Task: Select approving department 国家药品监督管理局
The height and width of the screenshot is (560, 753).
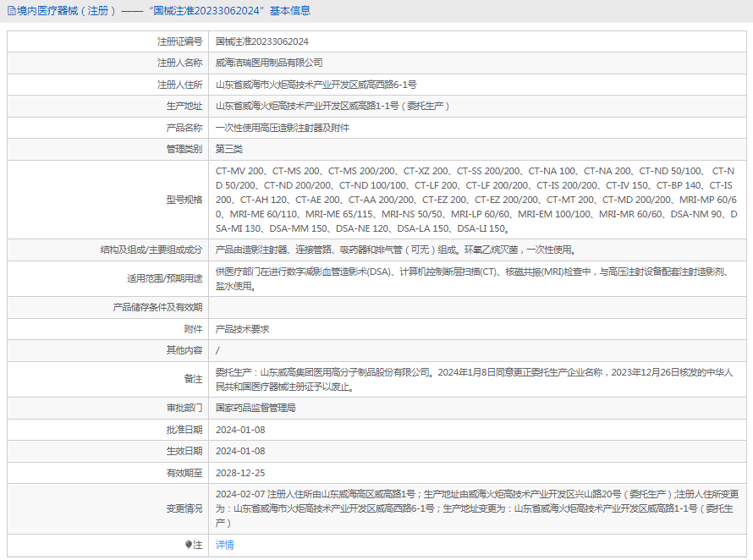Action: click(x=256, y=409)
